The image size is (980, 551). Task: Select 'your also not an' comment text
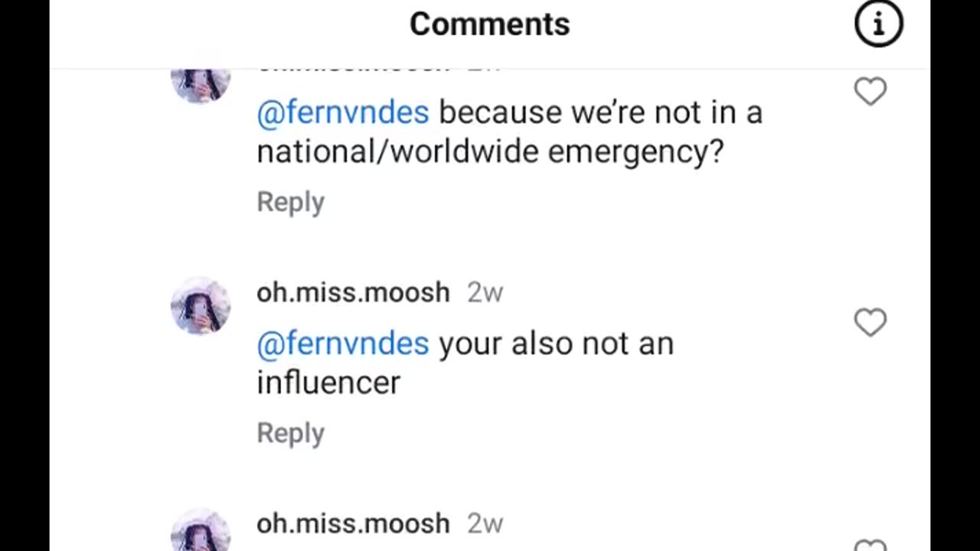click(x=556, y=344)
